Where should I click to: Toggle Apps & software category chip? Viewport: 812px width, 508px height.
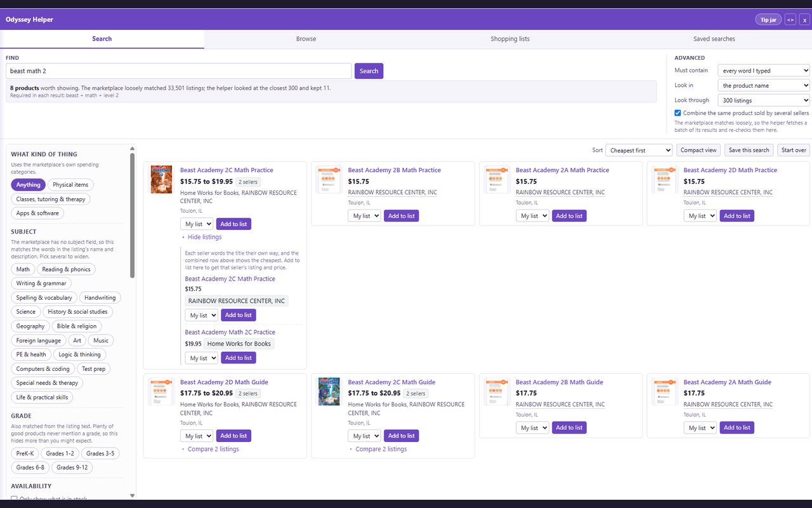[x=37, y=213]
